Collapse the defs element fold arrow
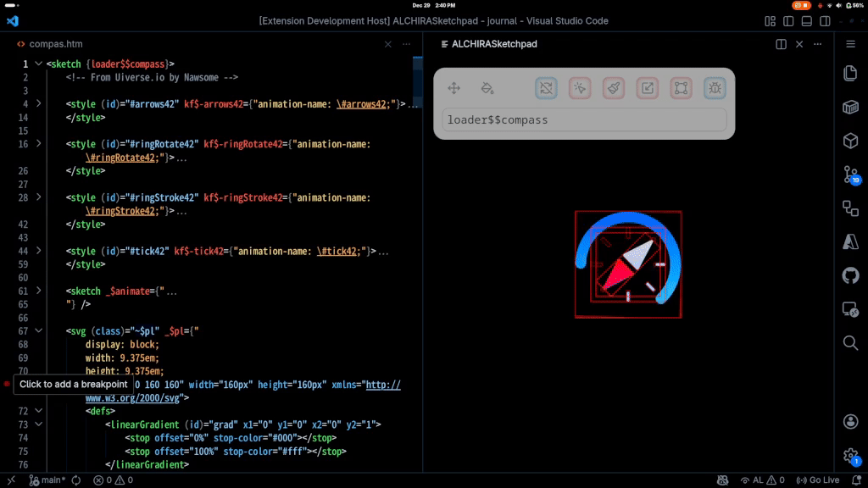This screenshot has height=488, width=868. point(39,411)
